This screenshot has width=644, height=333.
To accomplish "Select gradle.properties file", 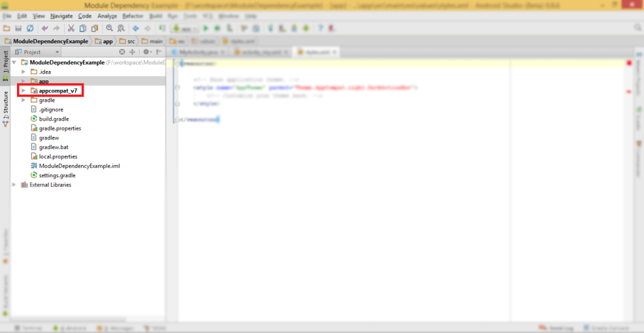I will pyautogui.click(x=60, y=128).
